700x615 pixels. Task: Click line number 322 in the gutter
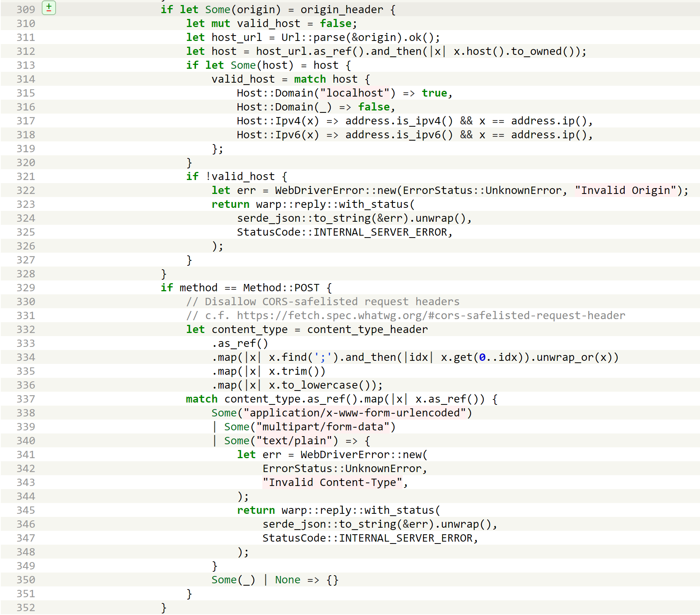25,190
